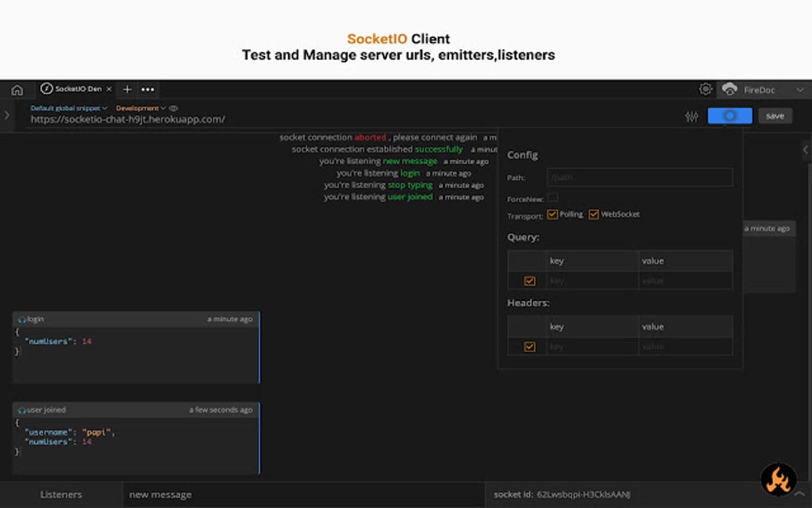Open the settings gear icon
The width and height of the screenshot is (812, 508).
click(x=705, y=90)
